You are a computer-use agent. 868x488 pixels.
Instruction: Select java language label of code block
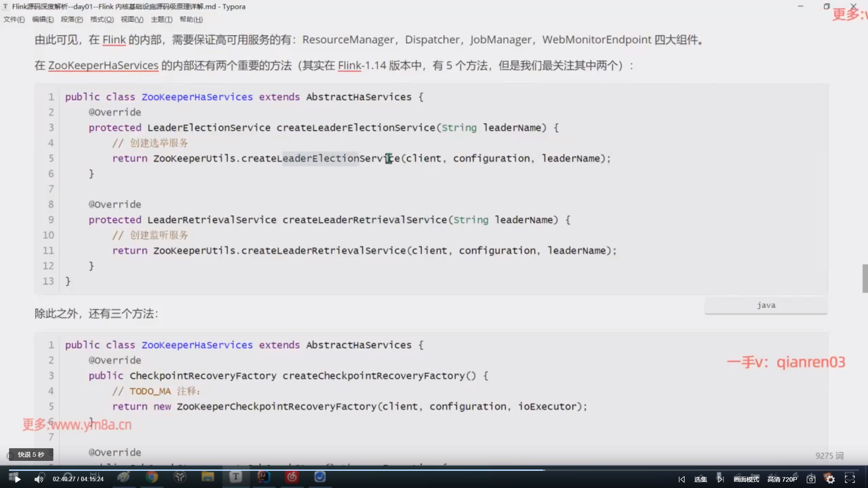[766, 305]
